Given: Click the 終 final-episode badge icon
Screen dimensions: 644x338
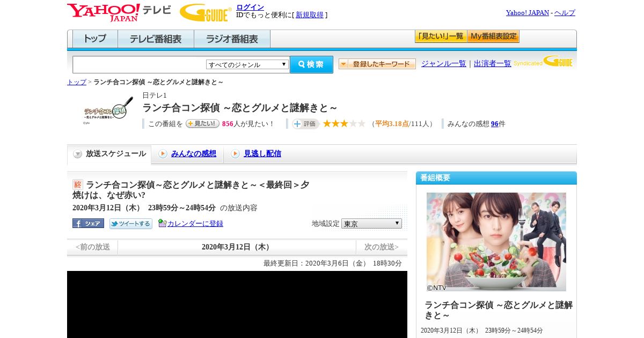Looking at the screenshot, I should coord(78,185).
